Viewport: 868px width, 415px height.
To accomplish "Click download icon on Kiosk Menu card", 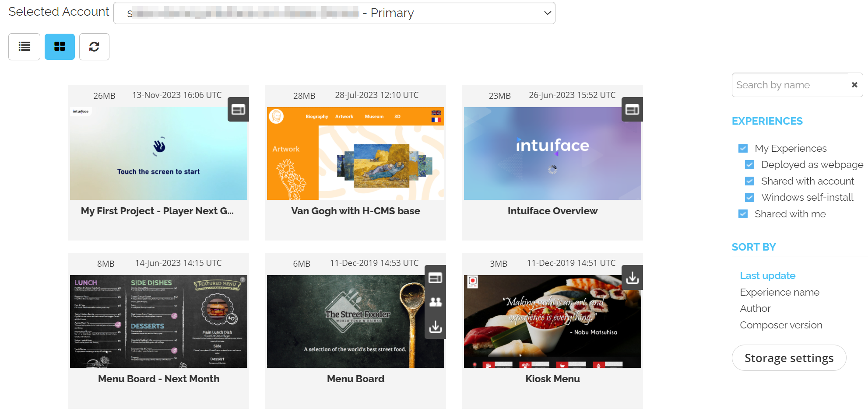I will pyautogui.click(x=632, y=278).
